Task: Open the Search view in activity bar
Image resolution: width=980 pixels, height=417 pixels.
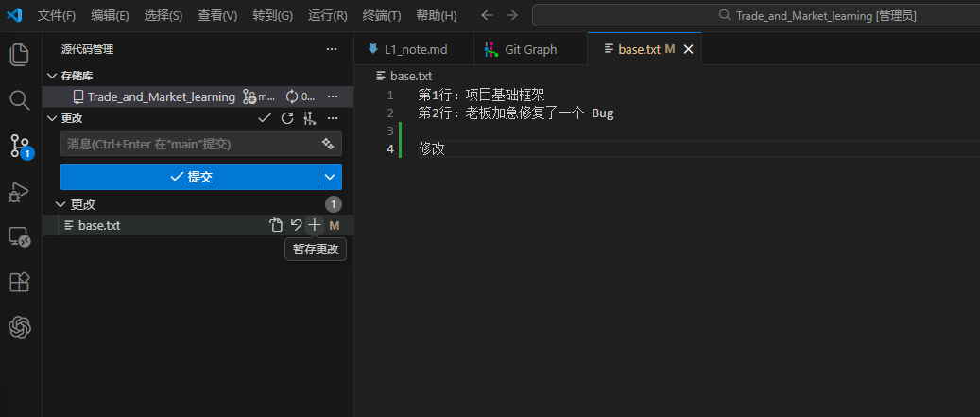Action: point(20,100)
